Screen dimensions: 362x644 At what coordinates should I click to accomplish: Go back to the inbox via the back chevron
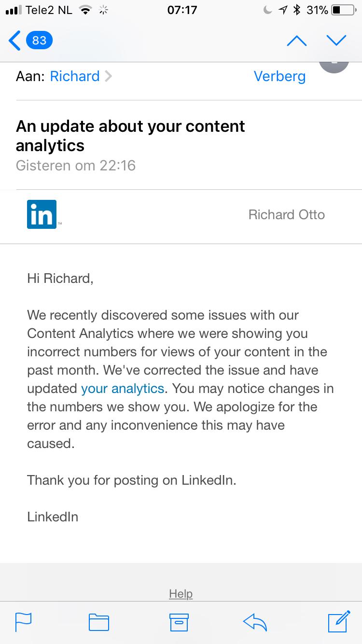(x=15, y=41)
